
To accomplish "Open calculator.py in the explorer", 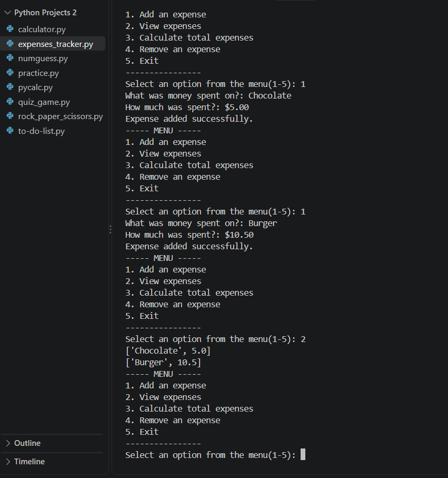I will tap(42, 30).
